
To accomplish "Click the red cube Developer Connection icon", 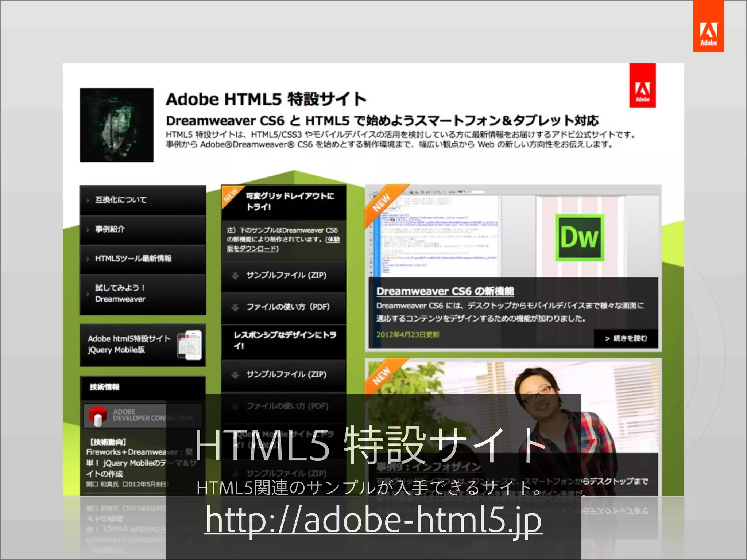I will [98, 416].
